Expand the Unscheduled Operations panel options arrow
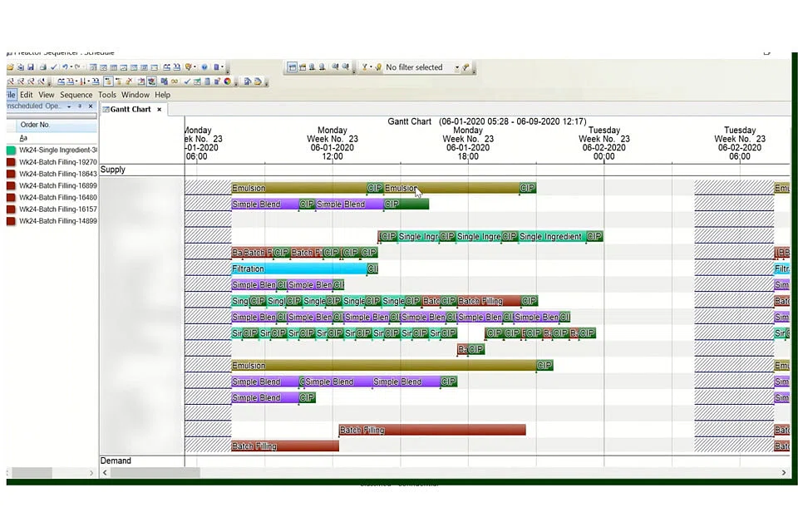 point(69,106)
